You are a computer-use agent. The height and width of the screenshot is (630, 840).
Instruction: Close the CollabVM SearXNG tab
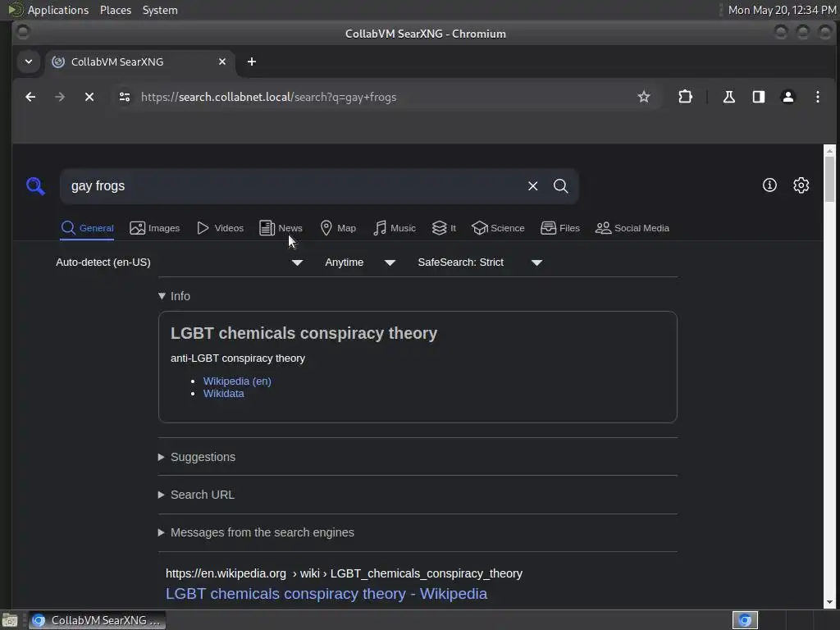pyautogui.click(x=222, y=62)
